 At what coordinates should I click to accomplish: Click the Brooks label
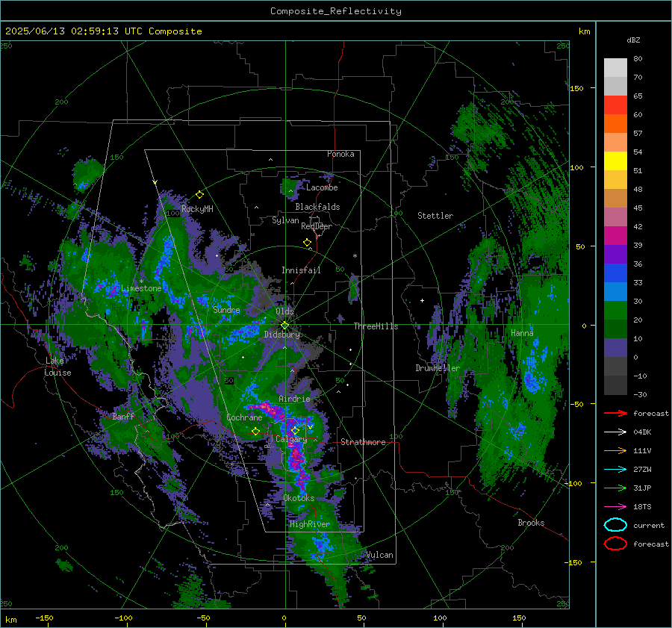click(x=531, y=523)
